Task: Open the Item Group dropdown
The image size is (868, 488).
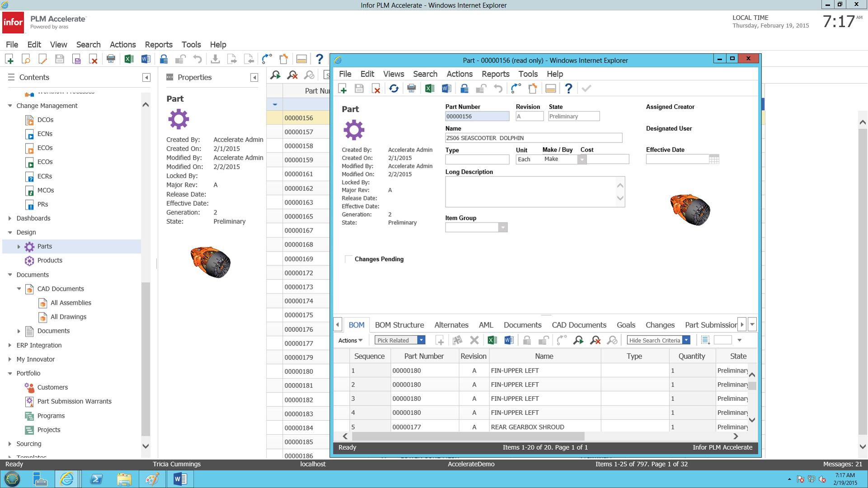Action: coord(502,228)
